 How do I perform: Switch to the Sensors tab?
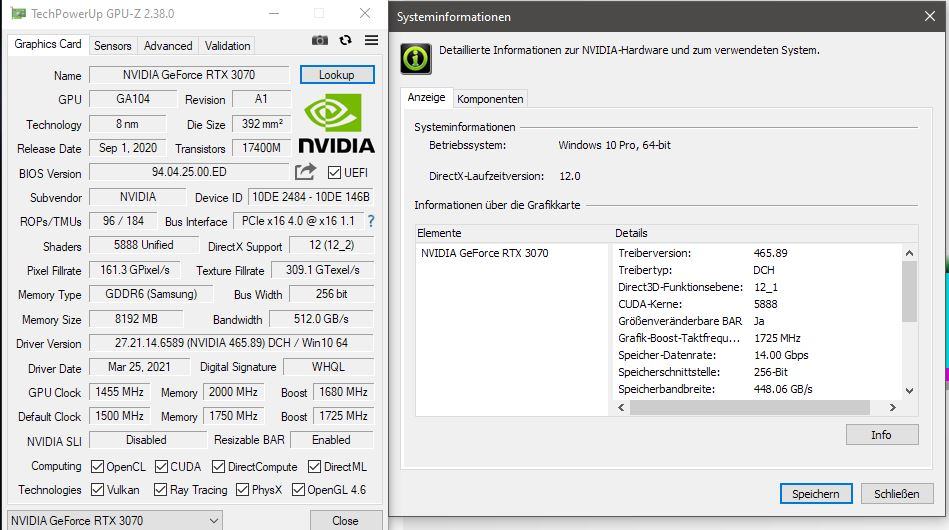113,46
